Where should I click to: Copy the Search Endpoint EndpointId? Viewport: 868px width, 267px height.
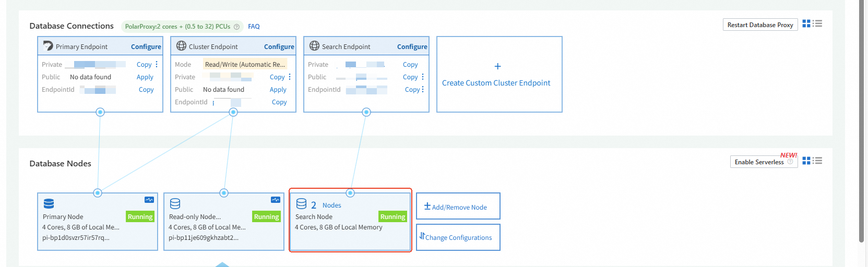[x=412, y=90]
